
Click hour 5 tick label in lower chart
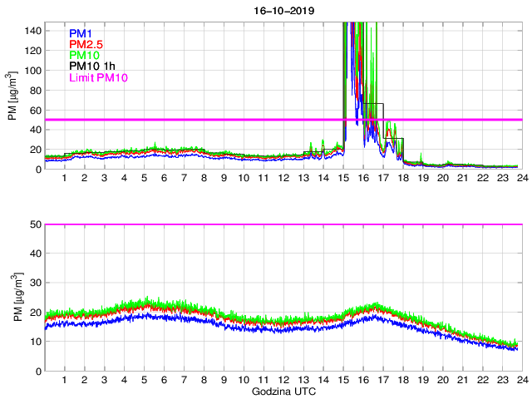click(144, 380)
